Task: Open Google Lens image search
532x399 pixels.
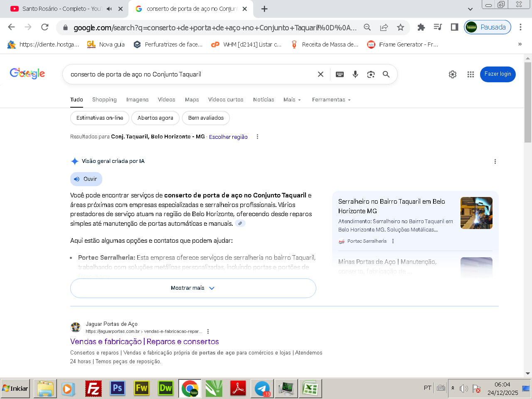Action: 371,74
